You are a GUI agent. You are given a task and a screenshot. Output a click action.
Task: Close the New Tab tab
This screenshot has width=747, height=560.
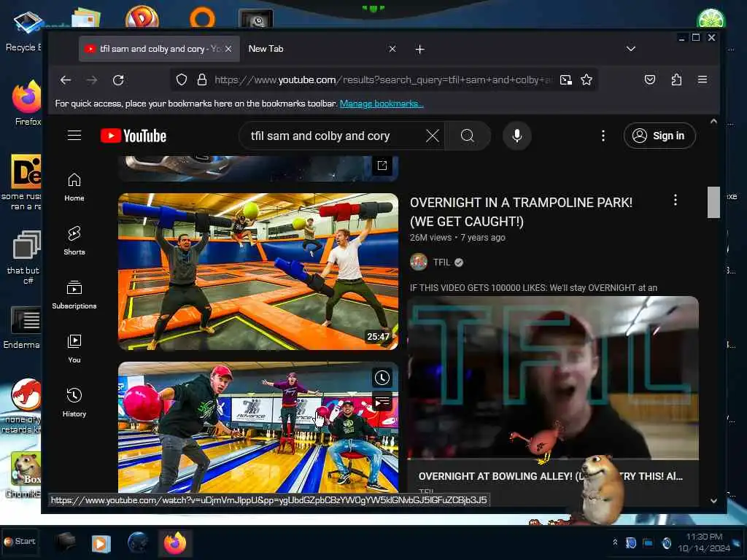click(x=392, y=49)
